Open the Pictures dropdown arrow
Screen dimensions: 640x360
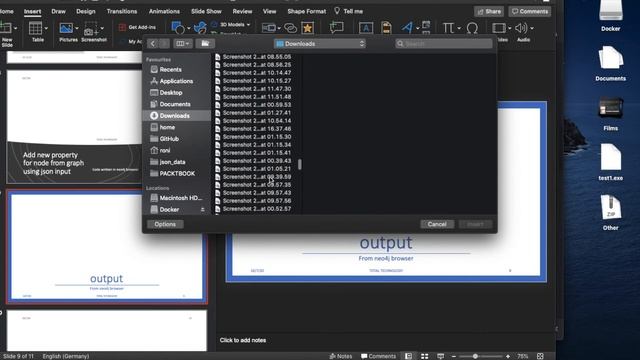(x=77, y=28)
